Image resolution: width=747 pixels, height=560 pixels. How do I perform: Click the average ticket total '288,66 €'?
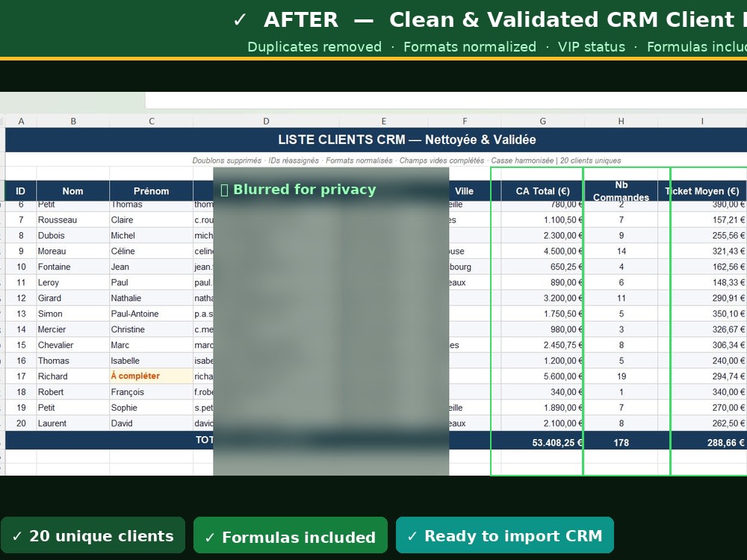702,442
